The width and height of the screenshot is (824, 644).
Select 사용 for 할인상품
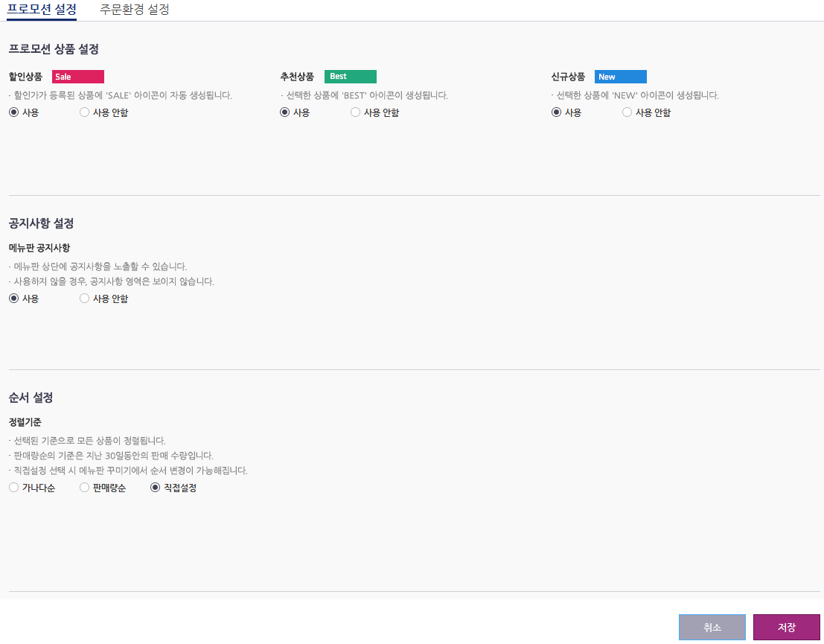click(13, 112)
